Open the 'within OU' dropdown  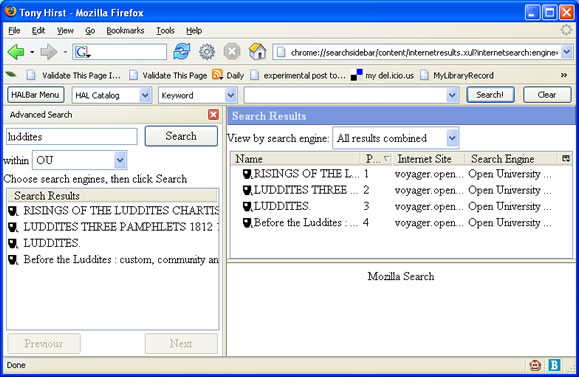click(79, 160)
